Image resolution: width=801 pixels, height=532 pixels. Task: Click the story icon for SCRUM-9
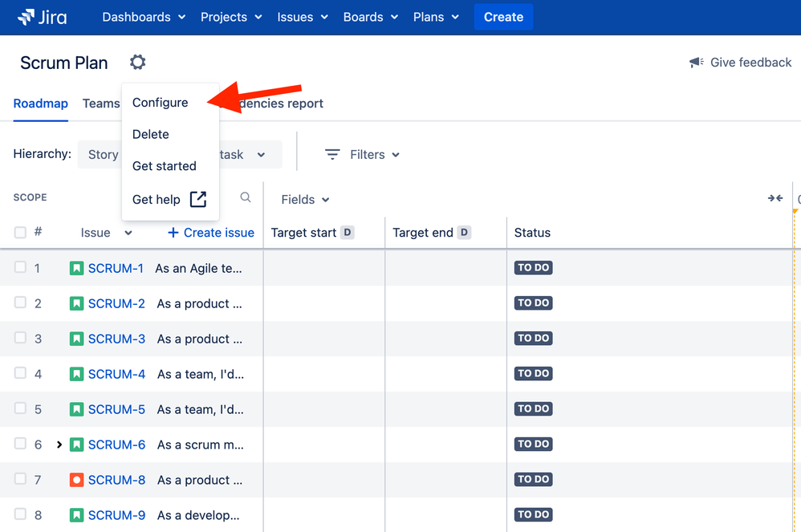76,515
